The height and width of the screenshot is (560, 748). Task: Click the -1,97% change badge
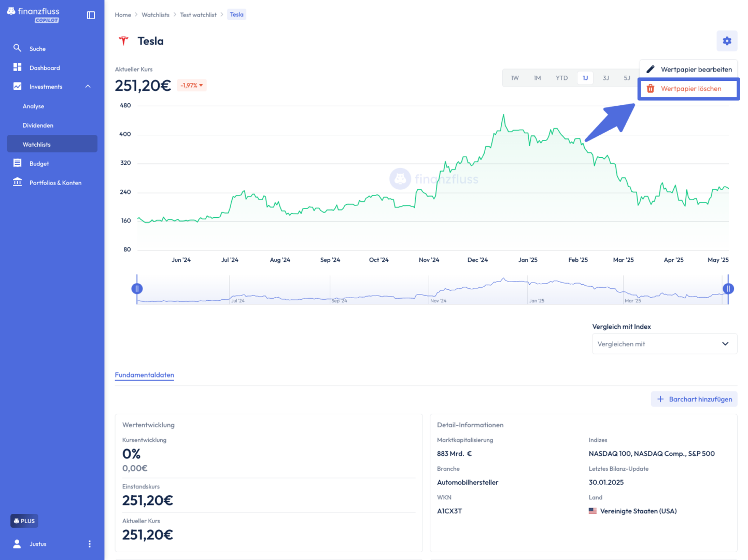click(192, 85)
